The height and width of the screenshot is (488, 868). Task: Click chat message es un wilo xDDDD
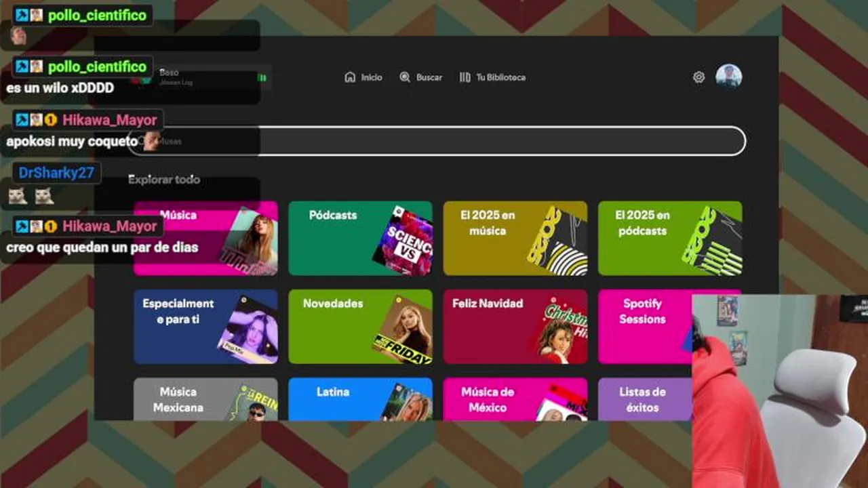[x=60, y=88]
